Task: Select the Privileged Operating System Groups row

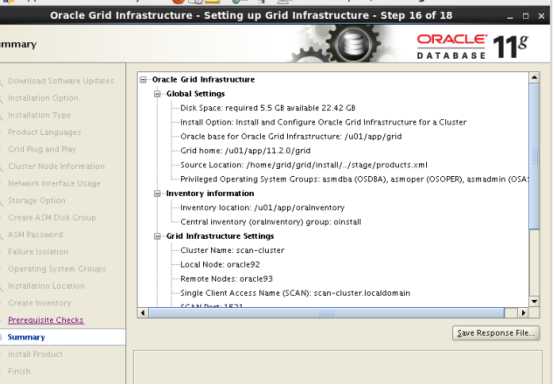Action: (354, 179)
